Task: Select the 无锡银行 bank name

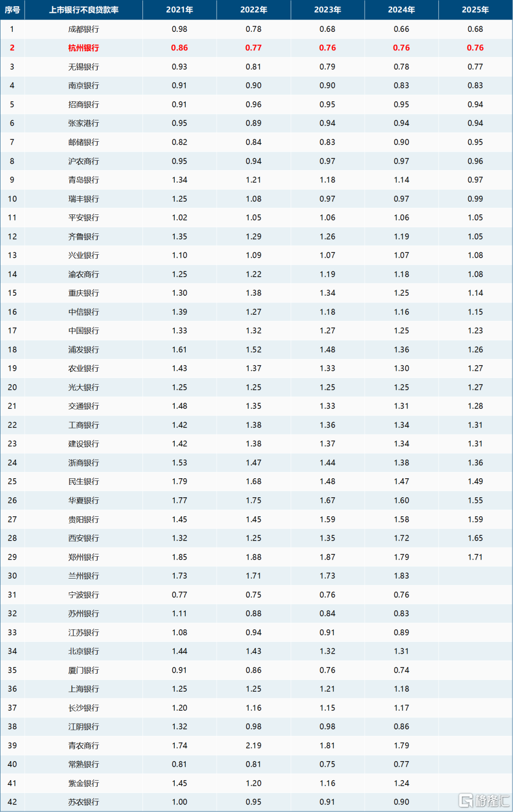Action: click(x=84, y=67)
